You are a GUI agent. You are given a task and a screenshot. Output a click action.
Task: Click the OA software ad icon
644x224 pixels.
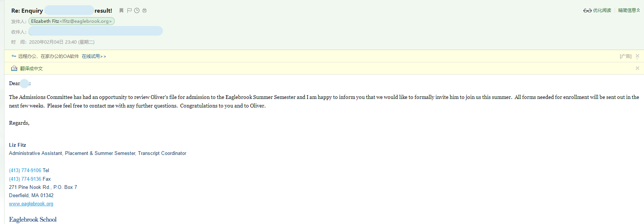(x=14, y=56)
